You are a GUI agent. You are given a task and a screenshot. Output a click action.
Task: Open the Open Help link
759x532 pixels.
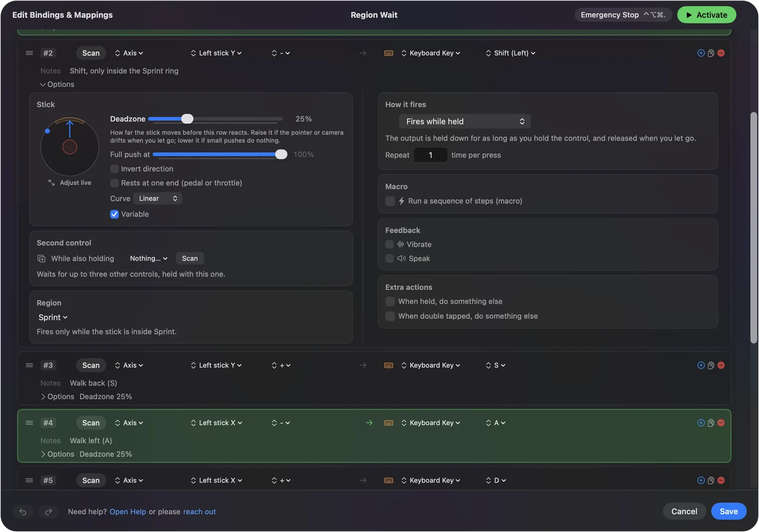(x=128, y=512)
